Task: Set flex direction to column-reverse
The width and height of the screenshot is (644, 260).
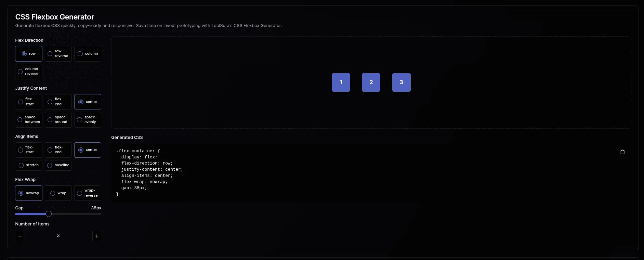Action: coord(29,71)
